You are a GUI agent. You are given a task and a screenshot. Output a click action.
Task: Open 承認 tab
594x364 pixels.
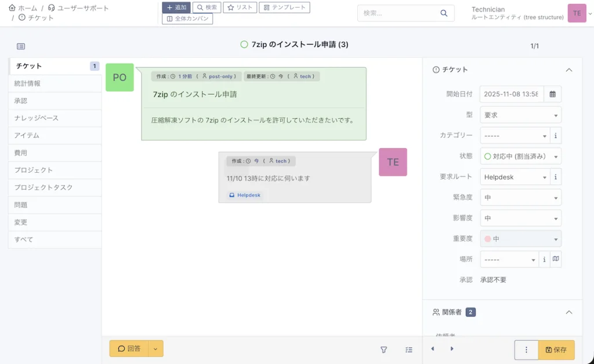[55, 101]
